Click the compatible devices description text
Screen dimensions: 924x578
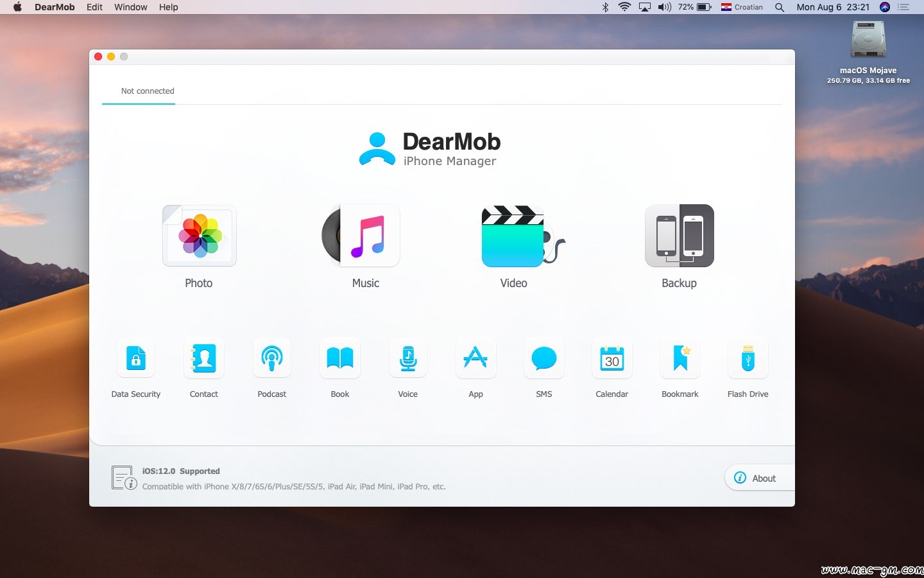coord(294,486)
